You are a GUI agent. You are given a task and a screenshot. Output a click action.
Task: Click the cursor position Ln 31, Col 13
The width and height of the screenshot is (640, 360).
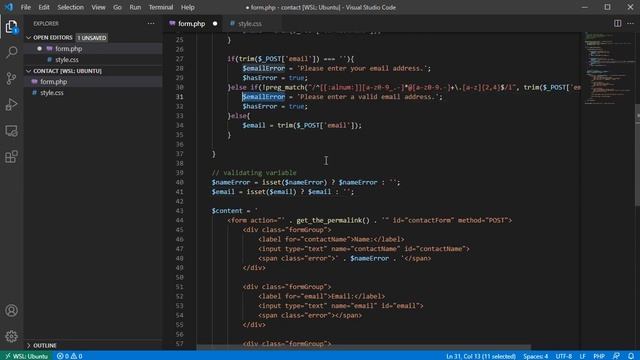481,356
